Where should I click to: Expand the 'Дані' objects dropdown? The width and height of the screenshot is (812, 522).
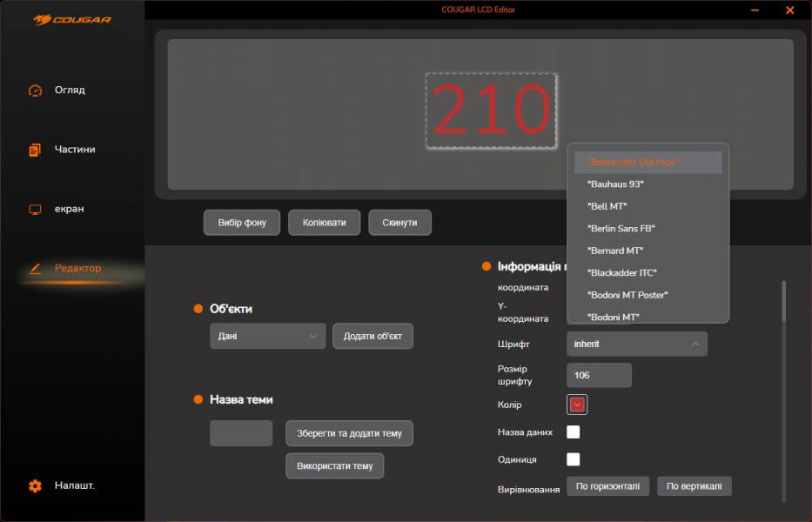pyautogui.click(x=267, y=337)
